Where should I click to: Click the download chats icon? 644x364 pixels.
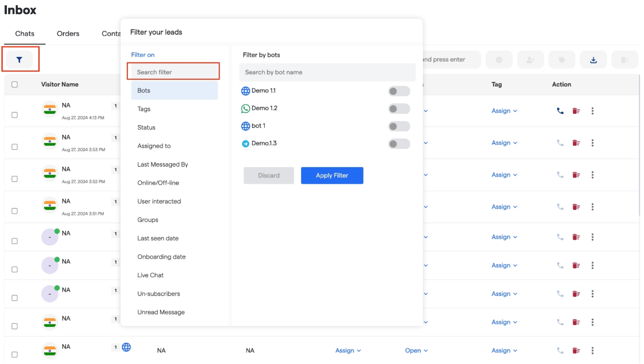pos(593,60)
